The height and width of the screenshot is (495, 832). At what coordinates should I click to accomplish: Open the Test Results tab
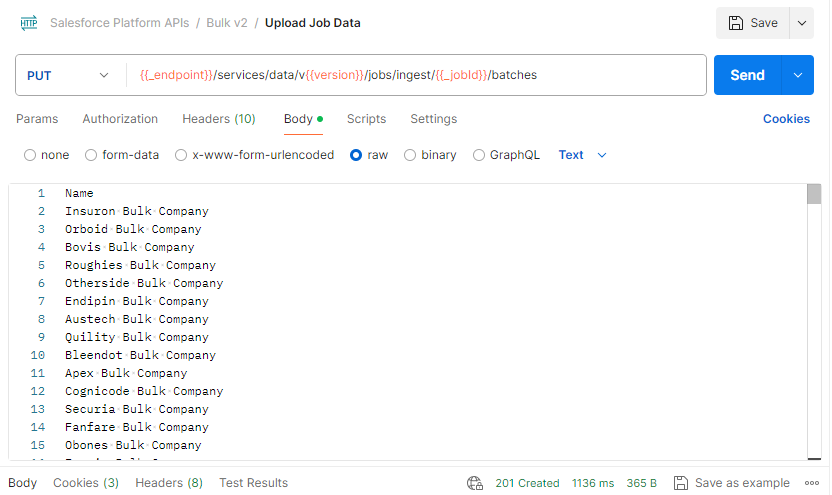coord(254,483)
